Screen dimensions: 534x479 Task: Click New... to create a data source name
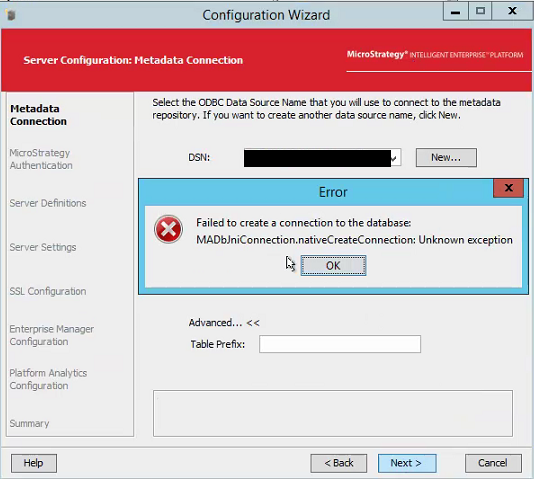pyautogui.click(x=446, y=157)
